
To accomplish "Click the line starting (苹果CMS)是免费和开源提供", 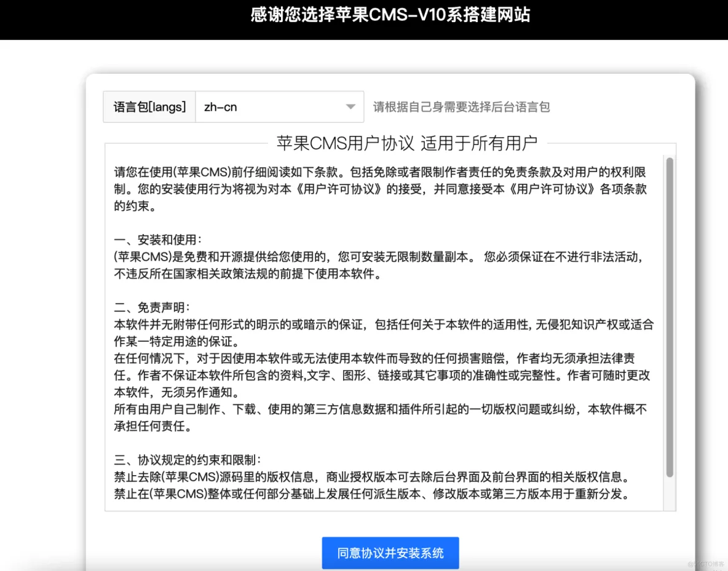I will pos(378,257).
